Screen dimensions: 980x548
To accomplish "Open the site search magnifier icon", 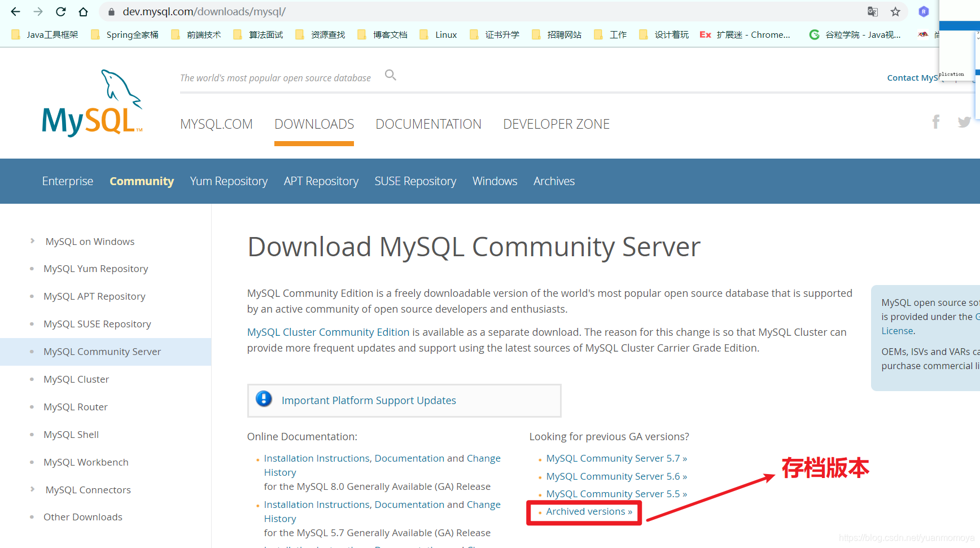I will coord(391,75).
